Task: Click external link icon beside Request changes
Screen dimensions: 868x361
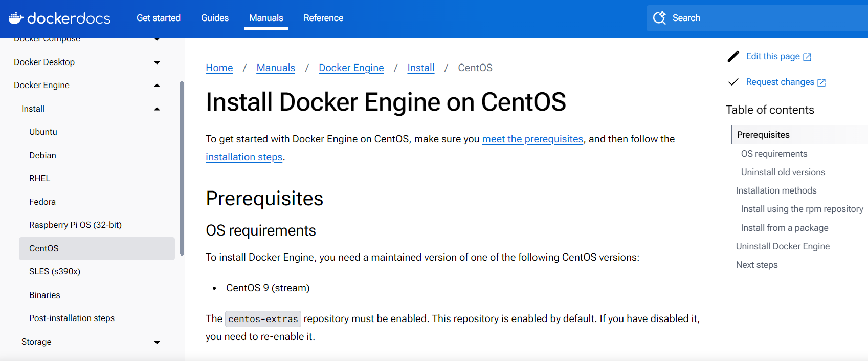Action: coord(821,82)
